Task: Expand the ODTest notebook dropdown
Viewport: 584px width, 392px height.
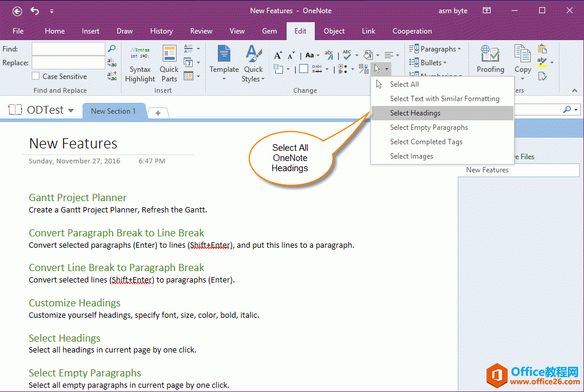Action: 71,111
